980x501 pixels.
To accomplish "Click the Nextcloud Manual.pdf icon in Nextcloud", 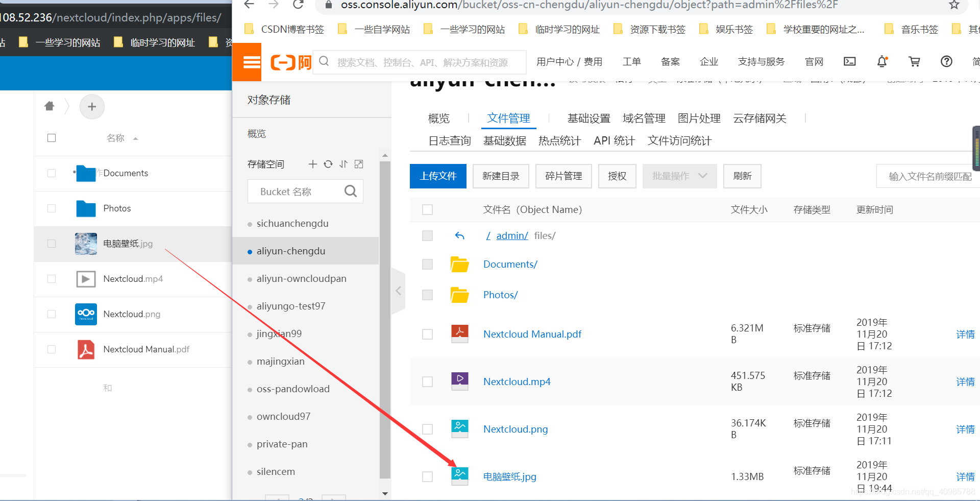I will [x=86, y=349].
